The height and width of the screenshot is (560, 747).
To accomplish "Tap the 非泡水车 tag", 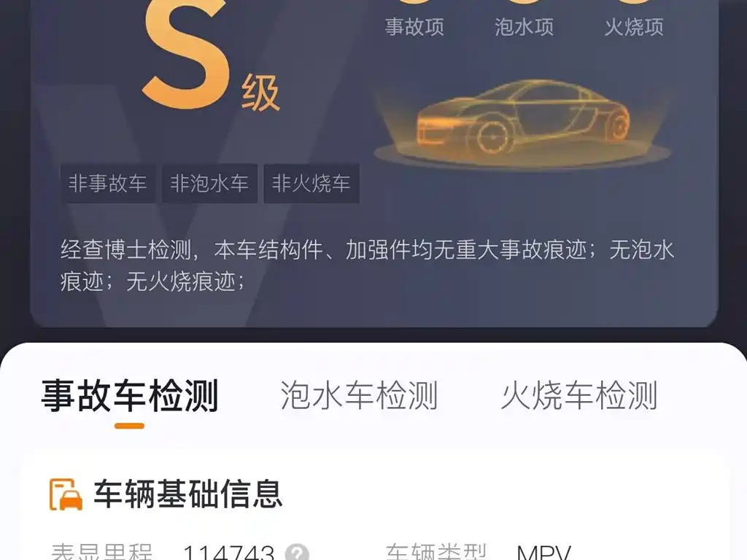I will (209, 183).
